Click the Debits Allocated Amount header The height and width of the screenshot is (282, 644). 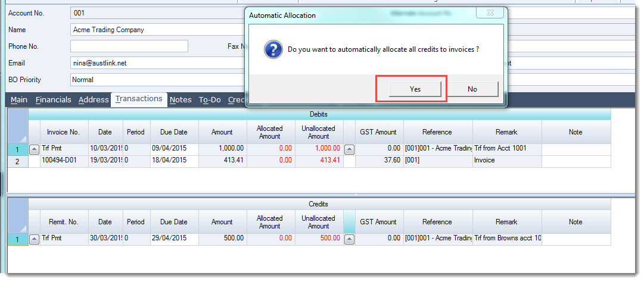[x=270, y=132]
